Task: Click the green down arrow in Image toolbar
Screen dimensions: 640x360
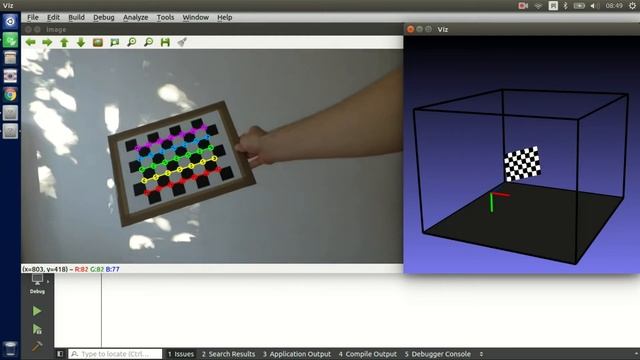Action: click(x=81, y=42)
